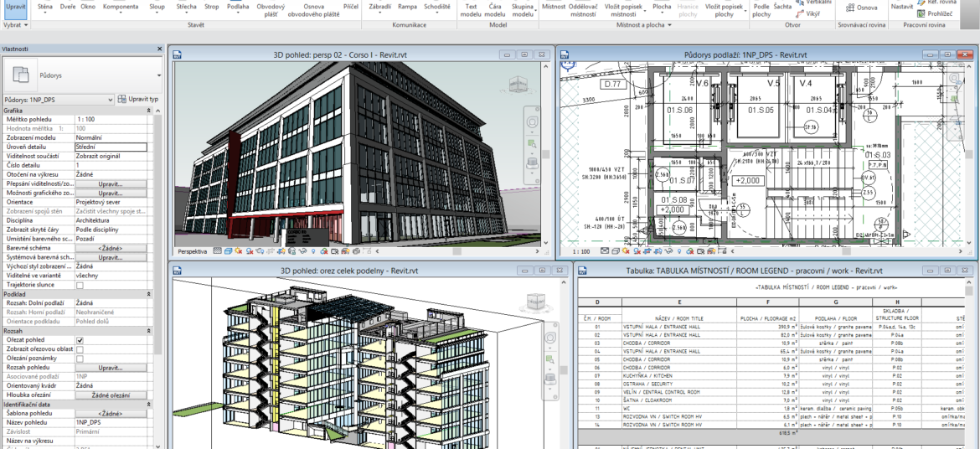
Task: Activate the Půdorys podlaží 1NP_DPS window title
Action: click(x=745, y=54)
